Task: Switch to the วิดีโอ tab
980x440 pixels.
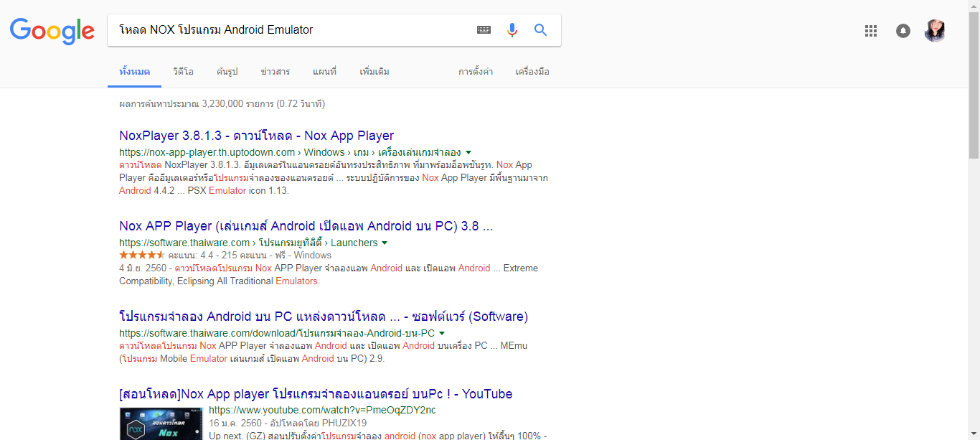Action: (183, 72)
